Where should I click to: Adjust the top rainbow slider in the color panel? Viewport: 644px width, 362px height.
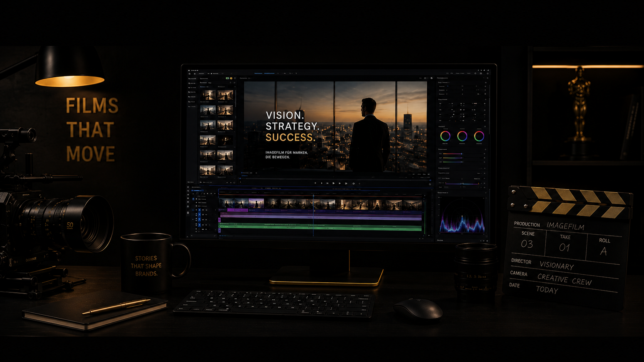coord(453,154)
